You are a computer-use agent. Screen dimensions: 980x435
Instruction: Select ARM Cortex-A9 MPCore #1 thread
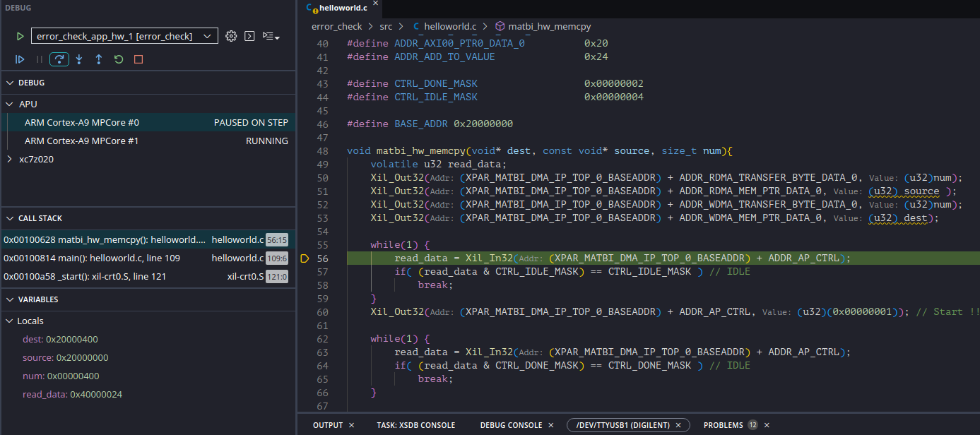tap(148, 141)
